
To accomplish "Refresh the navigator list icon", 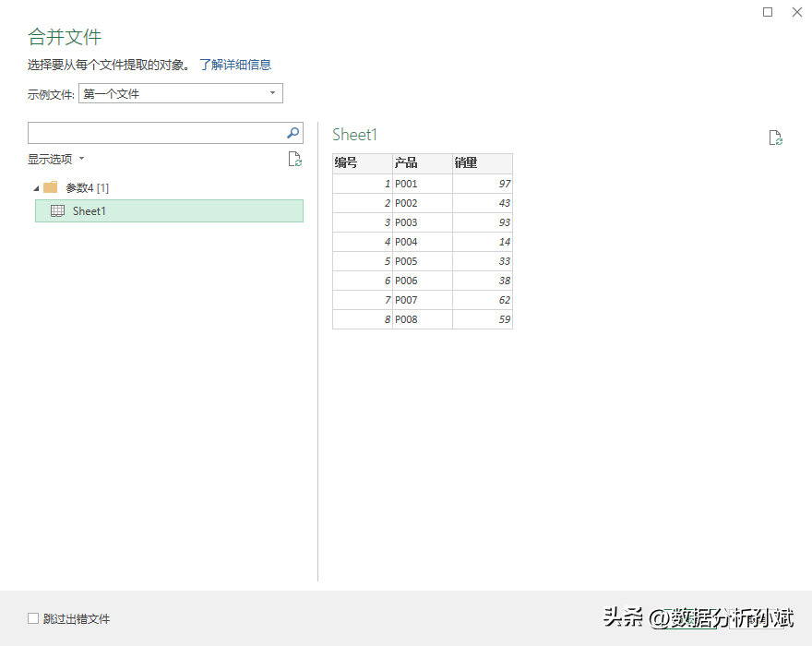I will point(294,159).
